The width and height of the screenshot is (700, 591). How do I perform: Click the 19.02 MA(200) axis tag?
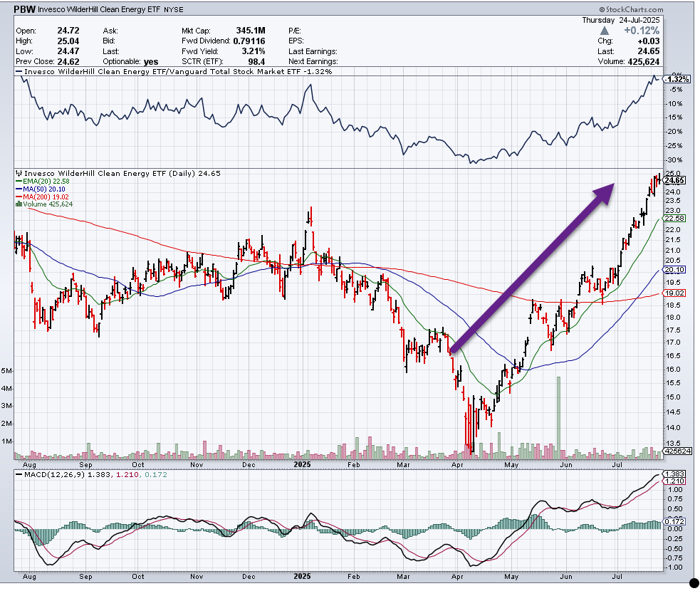674,293
